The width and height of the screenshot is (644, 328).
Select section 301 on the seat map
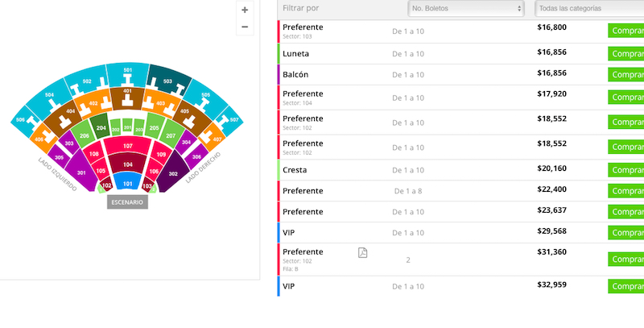coord(81,174)
